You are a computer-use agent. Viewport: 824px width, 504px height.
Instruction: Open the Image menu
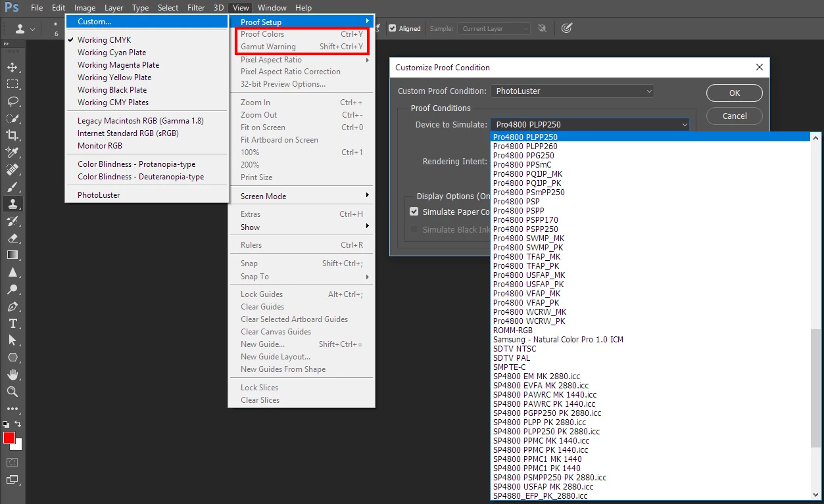tap(85, 8)
